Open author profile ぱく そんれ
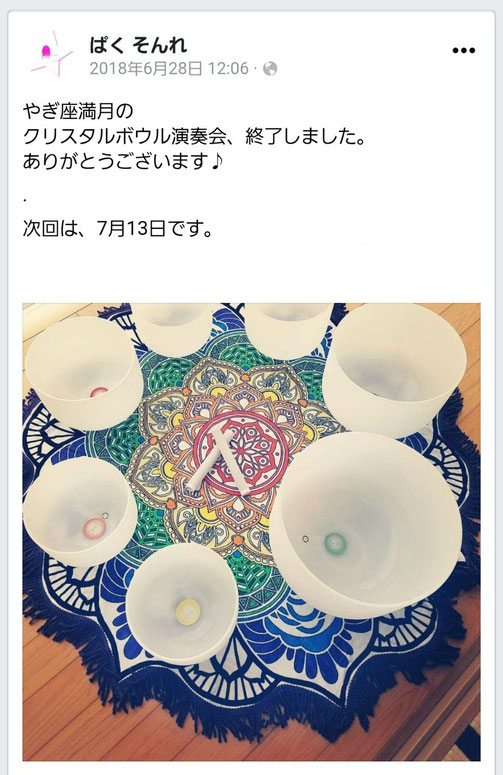This screenshot has height=775, width=503. coord(138,45)
